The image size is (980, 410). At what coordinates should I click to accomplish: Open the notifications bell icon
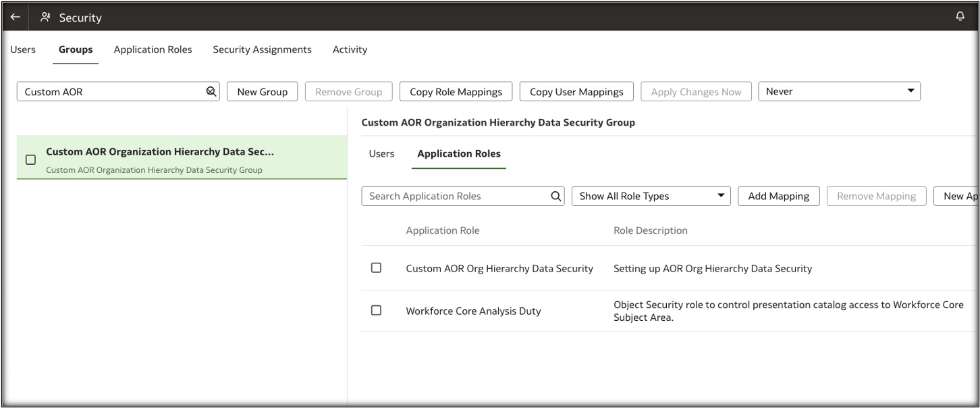[960, 18]
